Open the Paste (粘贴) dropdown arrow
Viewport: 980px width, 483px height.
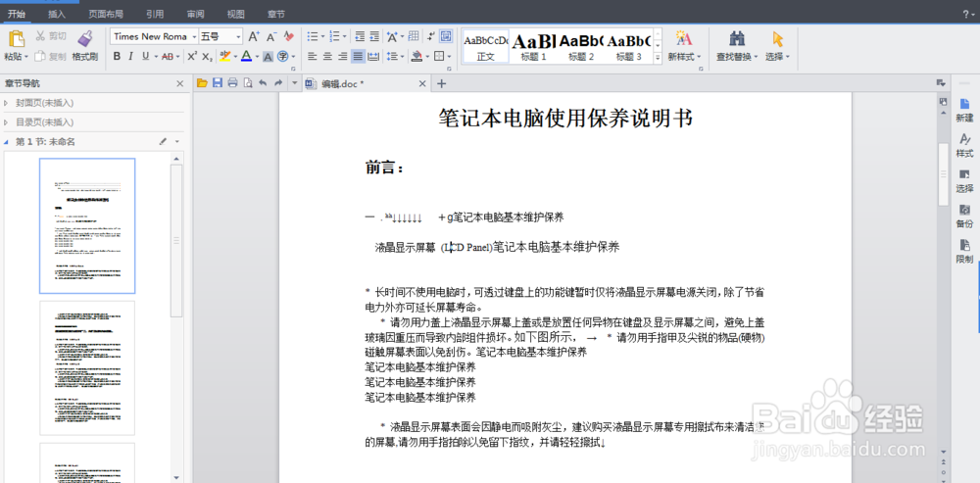click(25, 56)
